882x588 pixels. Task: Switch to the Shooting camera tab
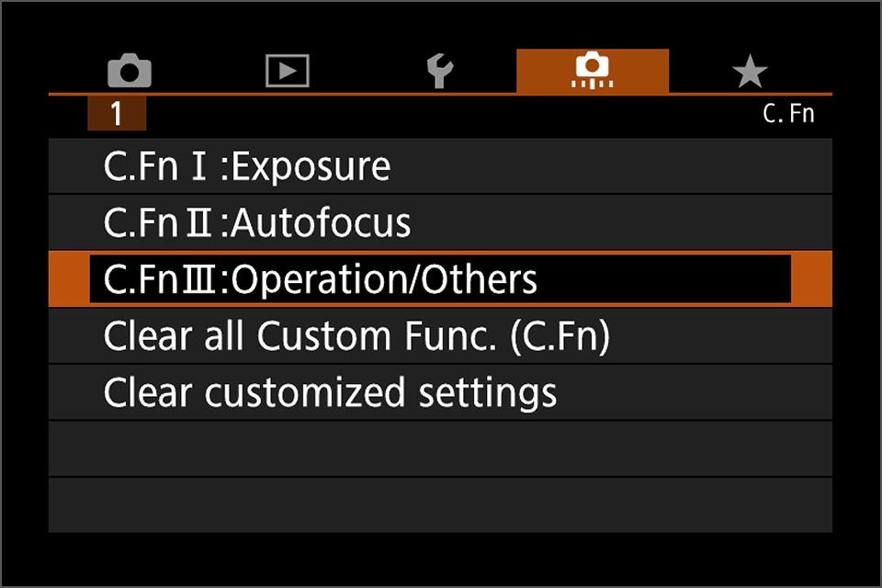click(x=130, y=71)
